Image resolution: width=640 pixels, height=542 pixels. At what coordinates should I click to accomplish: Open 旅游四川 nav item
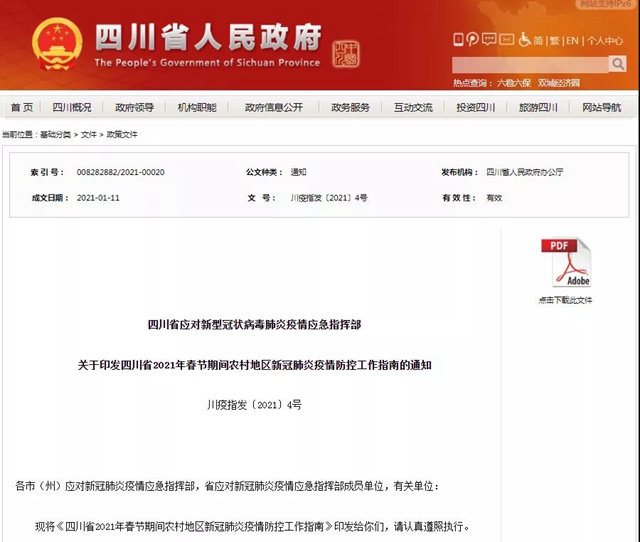click(x=538, y=108)
